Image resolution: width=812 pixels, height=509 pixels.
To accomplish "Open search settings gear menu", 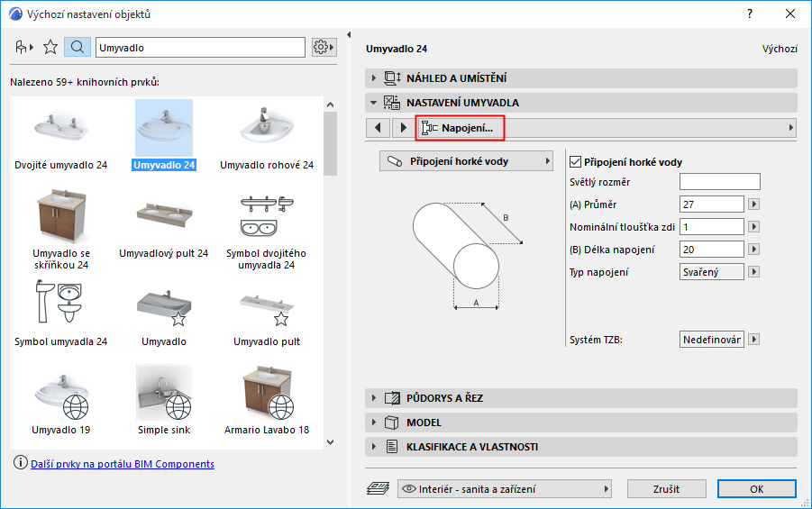I will click(324, 47).
